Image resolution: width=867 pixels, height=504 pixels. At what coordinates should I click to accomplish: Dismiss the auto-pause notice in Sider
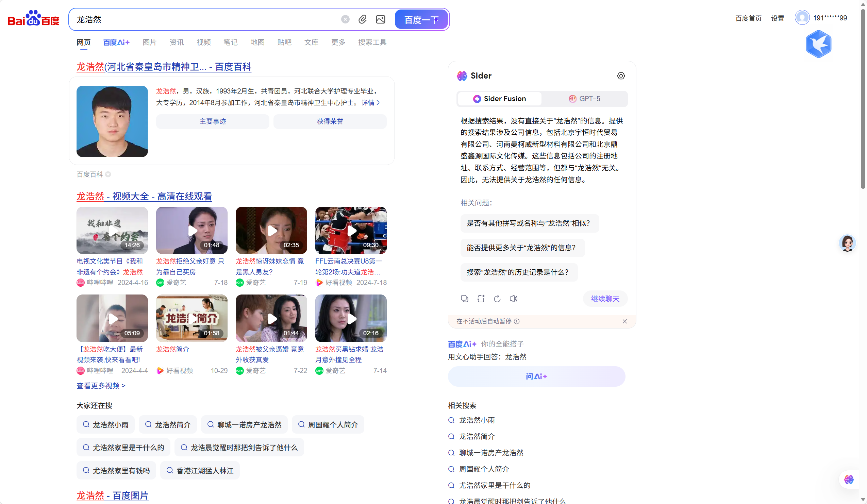[x=624, y=321]
